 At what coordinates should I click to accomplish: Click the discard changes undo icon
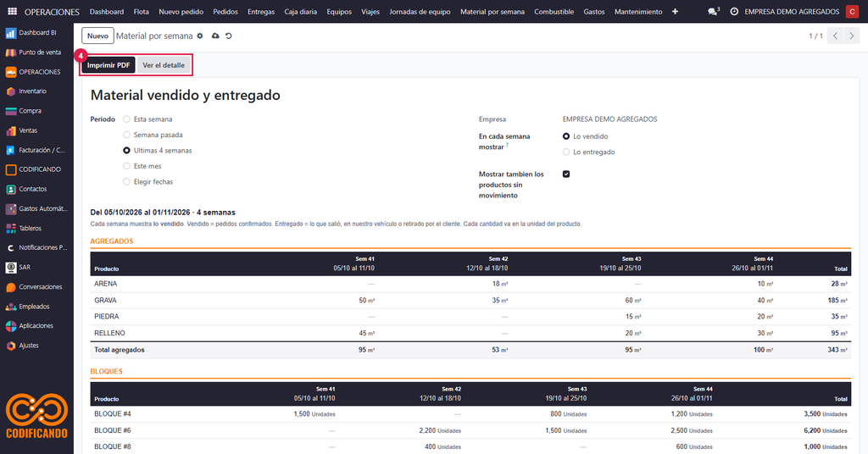coord(229,36)
